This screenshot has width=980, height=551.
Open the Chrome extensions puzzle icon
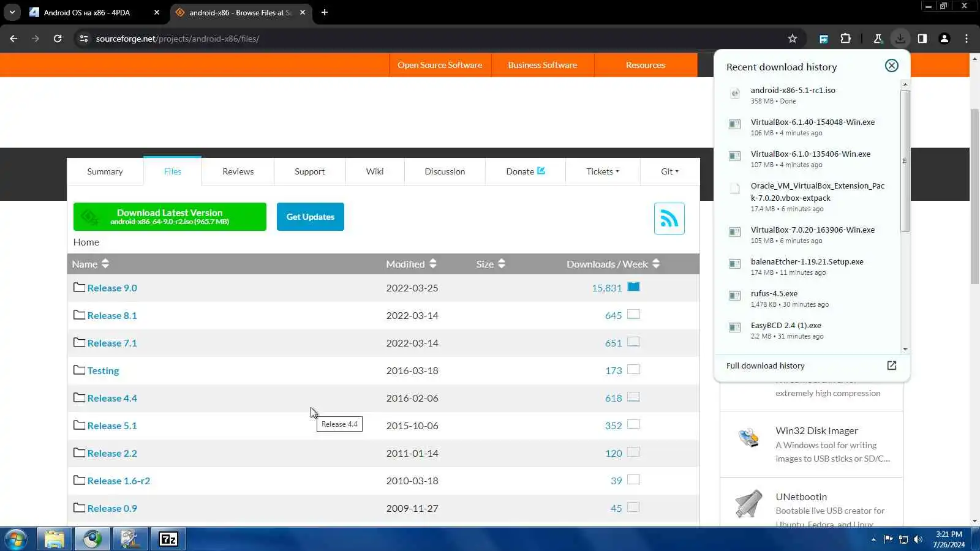pos(846,39)
